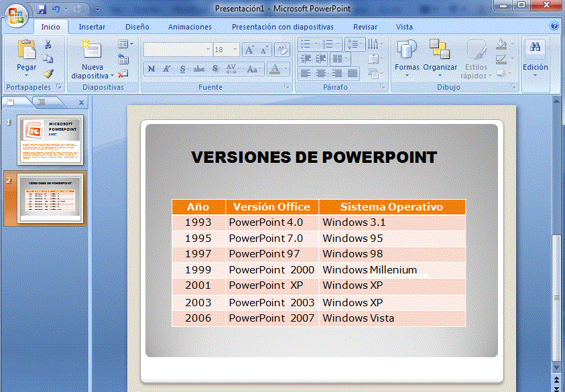Click the Office button logo
Image resolution: width=565 pixels, height=392 pixels.
coord(16,14)
